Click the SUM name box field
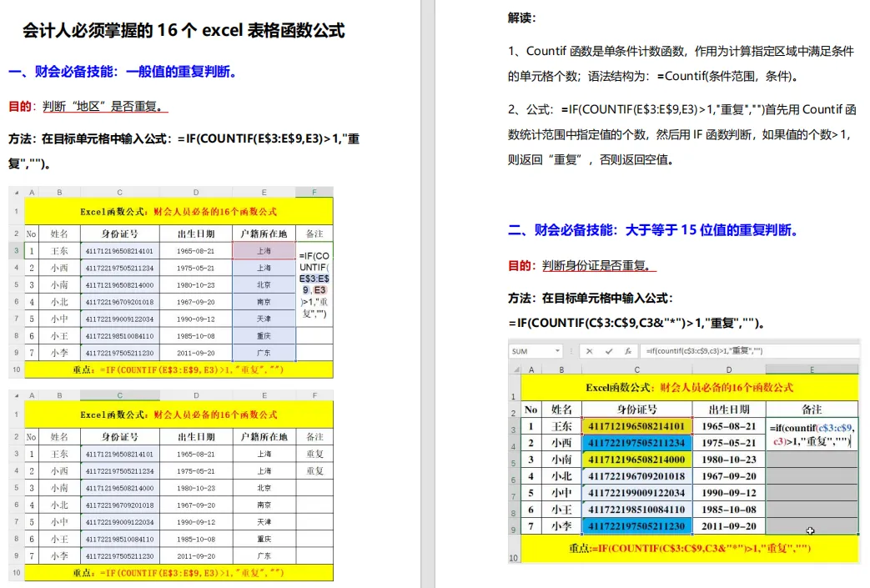The height and width of the screenshot is (588, 870). (536, 351)
